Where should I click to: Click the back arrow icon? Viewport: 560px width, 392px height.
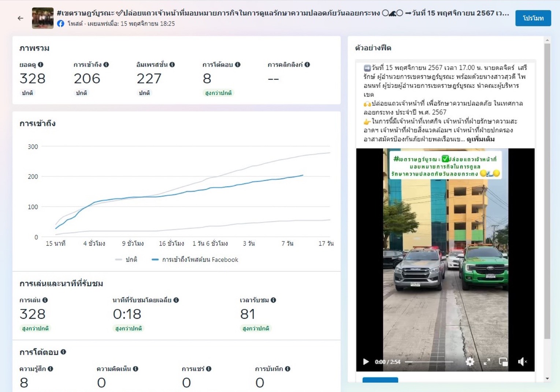(21, 18)
